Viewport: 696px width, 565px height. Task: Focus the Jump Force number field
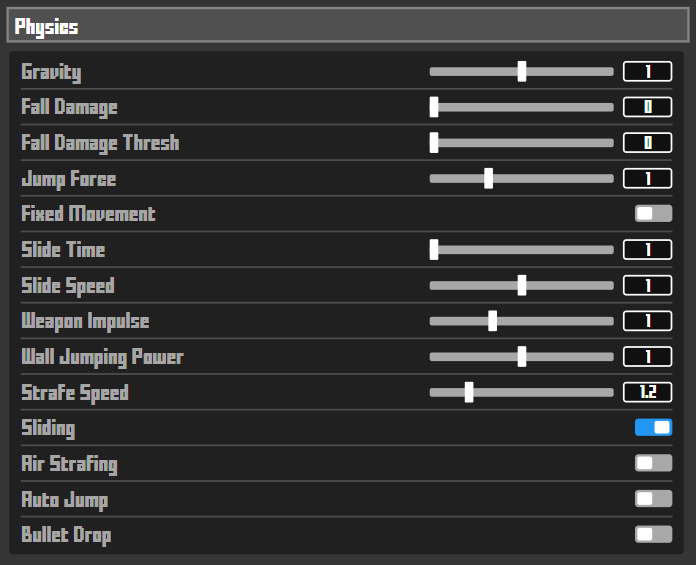pos(647,179)
